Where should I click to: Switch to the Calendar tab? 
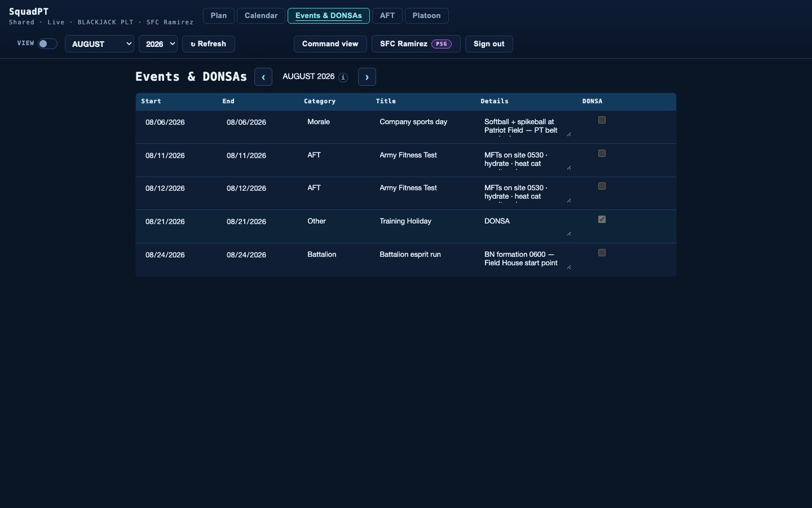tap(261, 16)
